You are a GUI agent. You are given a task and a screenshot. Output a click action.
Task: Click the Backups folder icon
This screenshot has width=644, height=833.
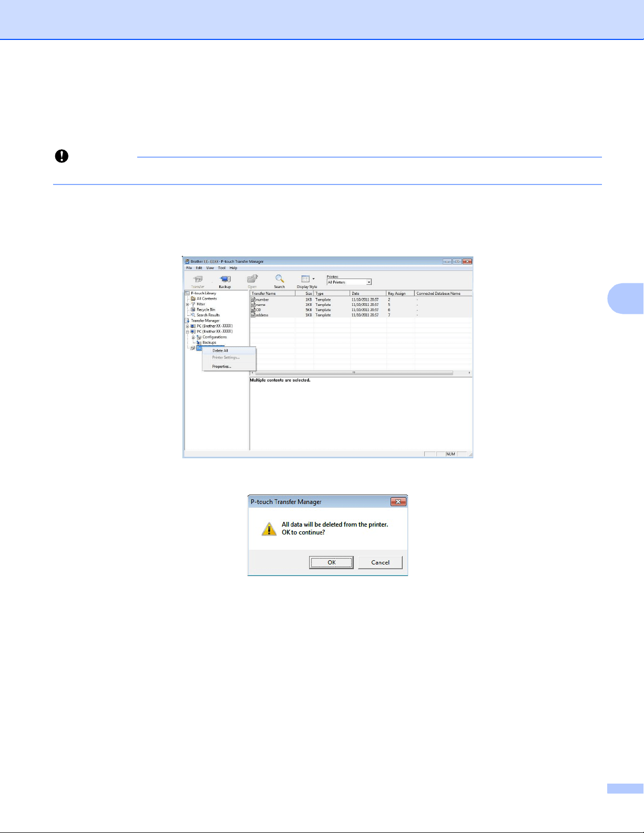(x=199, y=343)
